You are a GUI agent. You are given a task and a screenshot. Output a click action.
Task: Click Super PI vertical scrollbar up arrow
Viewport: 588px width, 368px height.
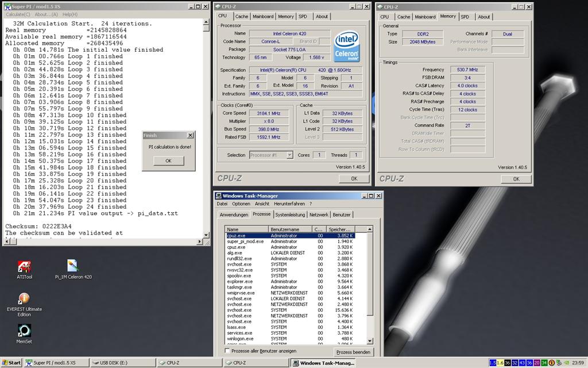(206, 22)
